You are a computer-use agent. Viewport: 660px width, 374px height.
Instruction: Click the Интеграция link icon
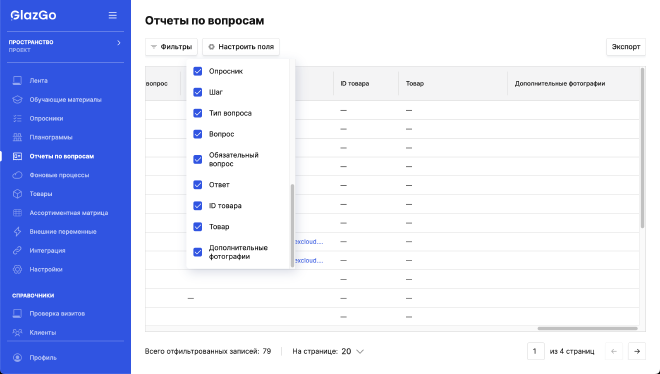point(17,250)
